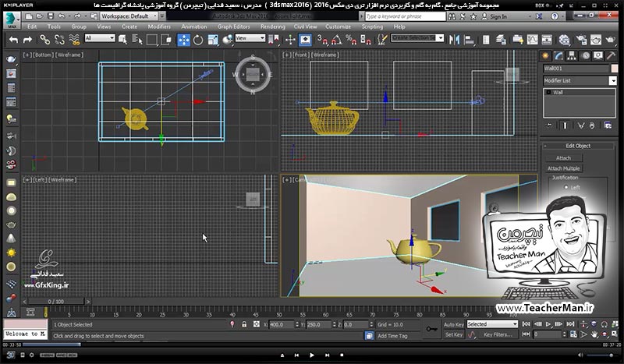This screenshot has width=624, height=364.
Task: Click the Redo arrow in main toolbar
Action: point(27,40)
